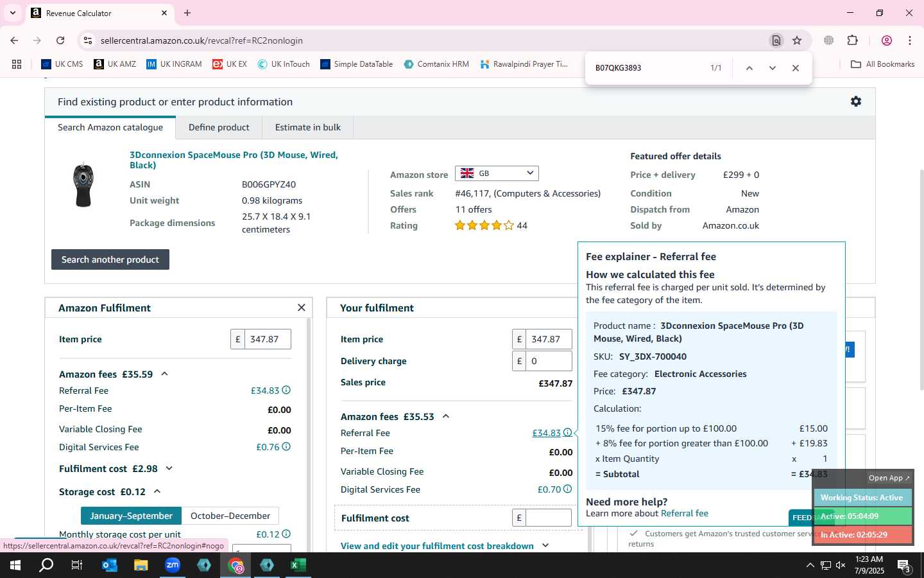Viewport: 924px width, 578px height.
Task: Show info for Digital Services Fee £0.70
Action: [567, 489]
